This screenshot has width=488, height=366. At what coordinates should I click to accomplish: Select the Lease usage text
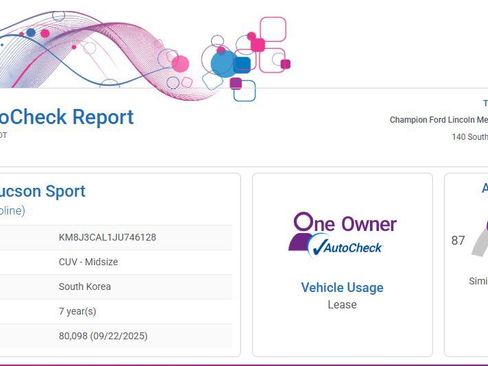(342, 305)
